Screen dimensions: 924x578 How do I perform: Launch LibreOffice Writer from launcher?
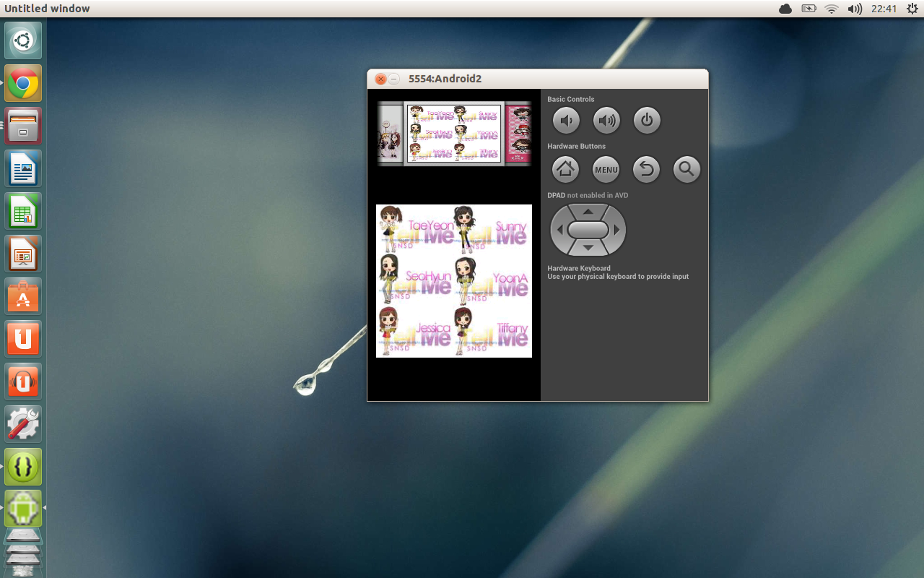coord(23,168)
